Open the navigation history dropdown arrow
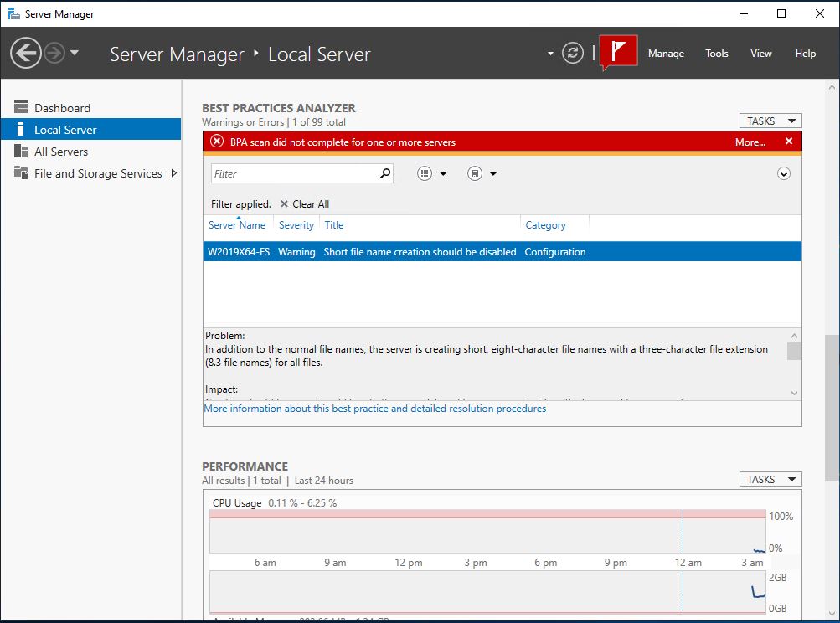This screenshot has width=840, height=623. (75, 53)
